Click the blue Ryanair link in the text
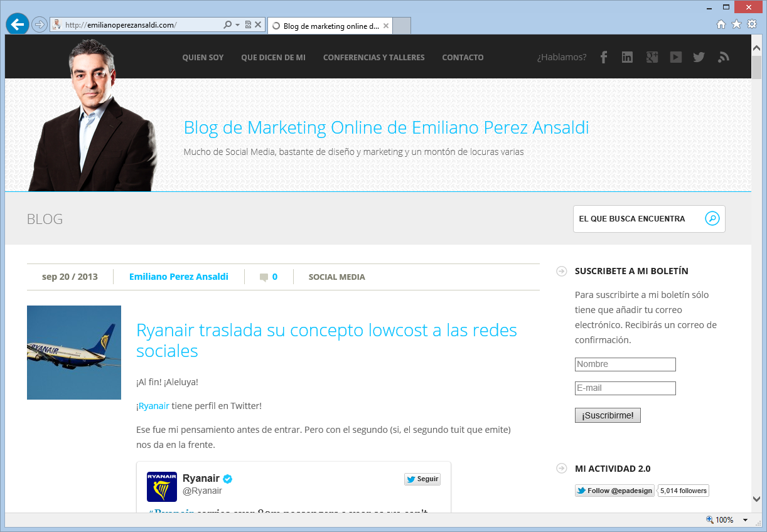This screenshot has width=767, height=532. tap(154, 406)
